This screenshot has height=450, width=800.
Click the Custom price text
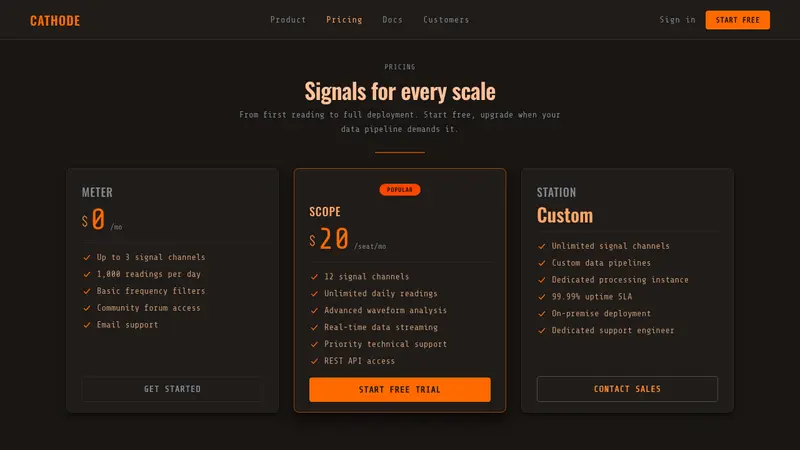click(x=565, y=215)
